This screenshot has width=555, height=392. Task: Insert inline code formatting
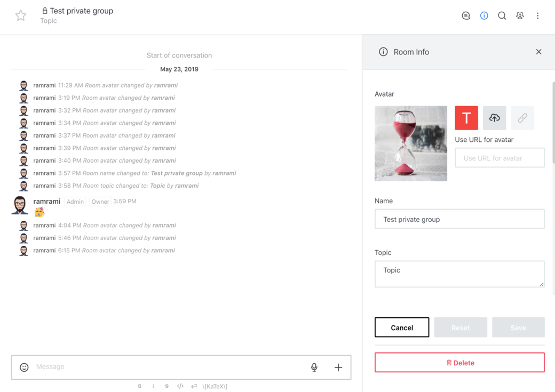pos(180,386)
